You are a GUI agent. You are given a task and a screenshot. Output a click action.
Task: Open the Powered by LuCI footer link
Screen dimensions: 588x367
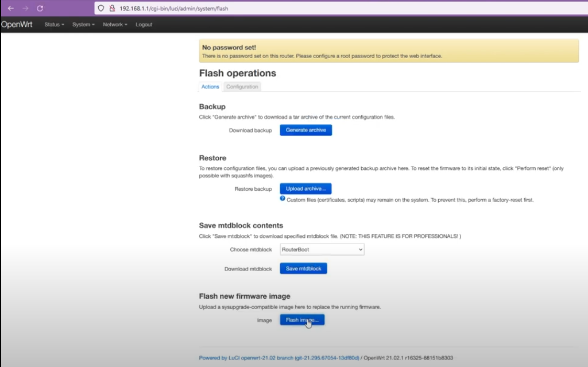pos(279,358)
